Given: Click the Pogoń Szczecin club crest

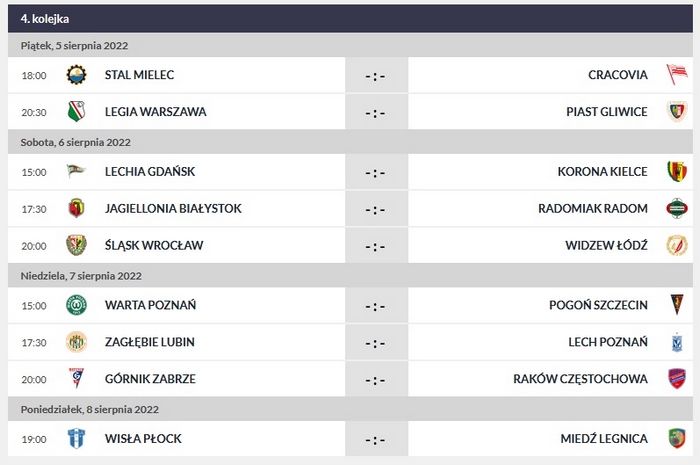Looking at the screenshot, I should coord(677,305).
